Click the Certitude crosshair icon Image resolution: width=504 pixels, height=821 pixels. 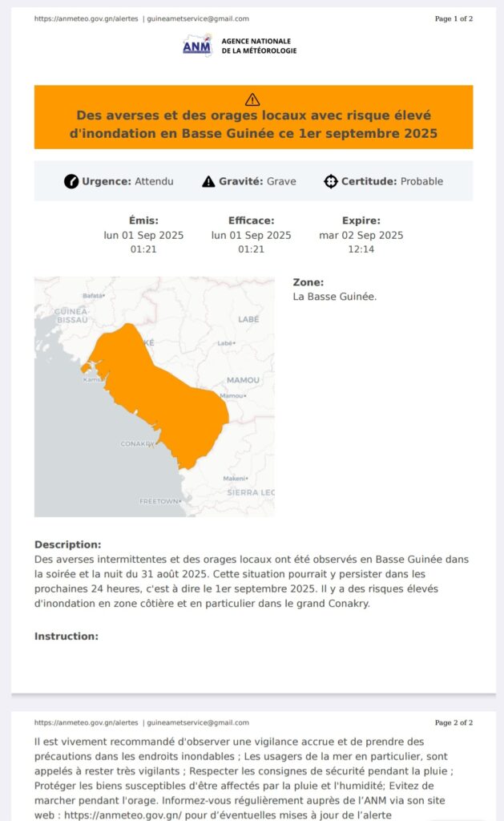pyautogui.click(x=331, y=181)
